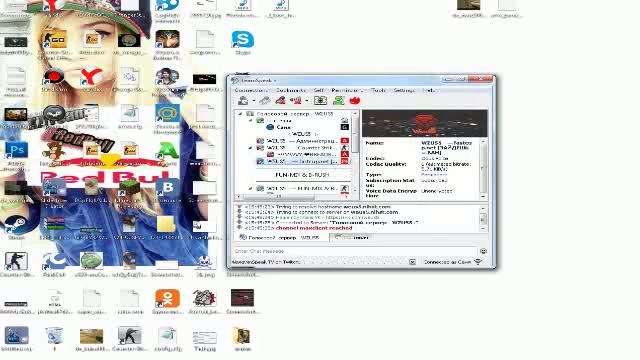Open the emoticon smiley picker
This screenshot has height=360, width=640.
483,251
